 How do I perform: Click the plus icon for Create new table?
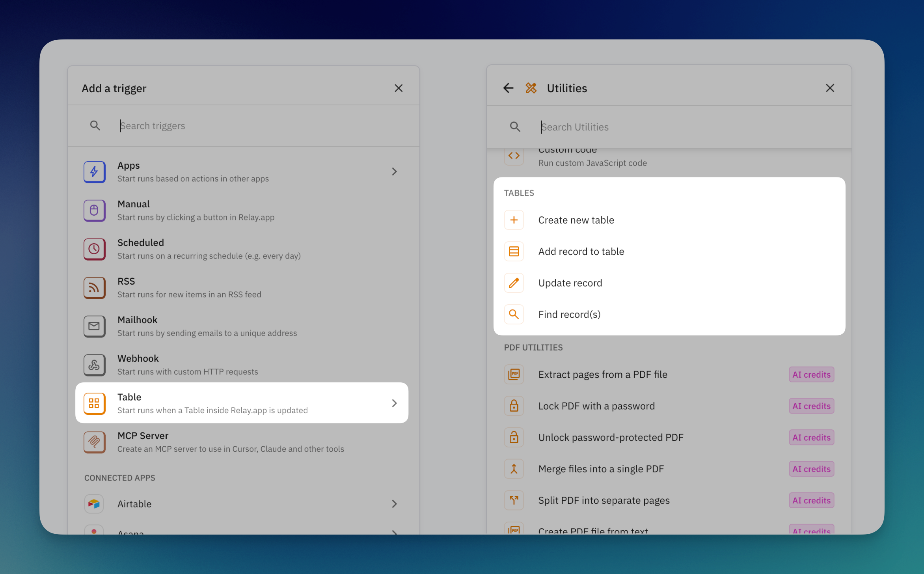click(514, 220)
